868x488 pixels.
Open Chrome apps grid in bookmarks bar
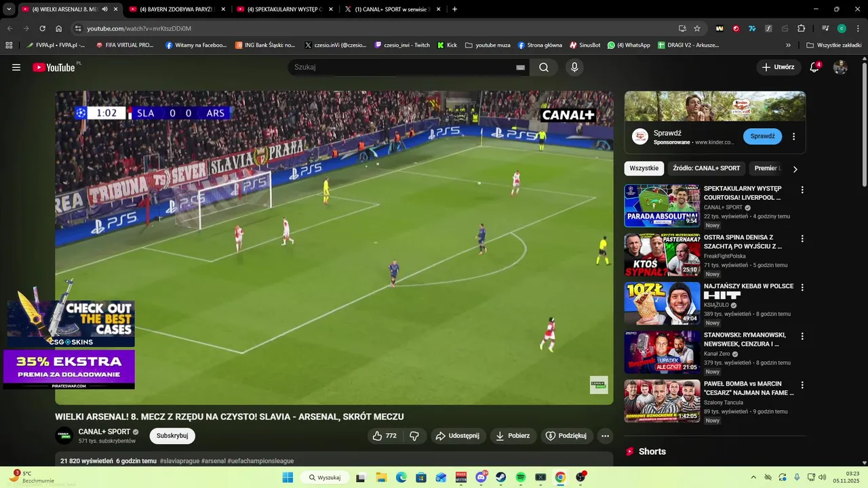pyautogui.click(x=9, y=45)
